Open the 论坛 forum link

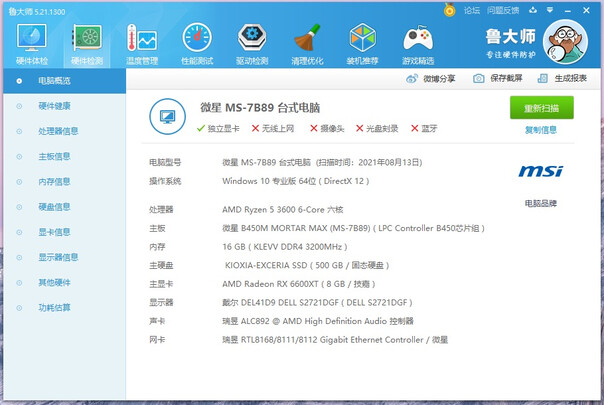coord(472,10)
